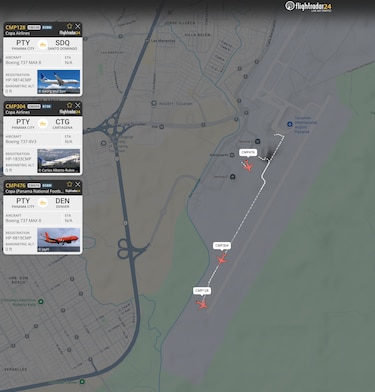This screenshot has width=375, height=392.
Task: Close the CMP304 flight info card
Action: tap(77, 105)
